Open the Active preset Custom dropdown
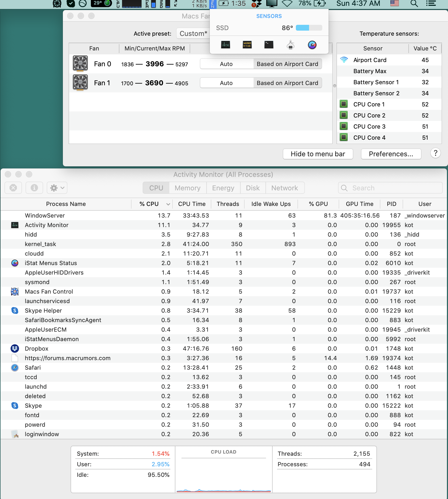The height and width of the screenshot is (499, 448). click(193, 34)
